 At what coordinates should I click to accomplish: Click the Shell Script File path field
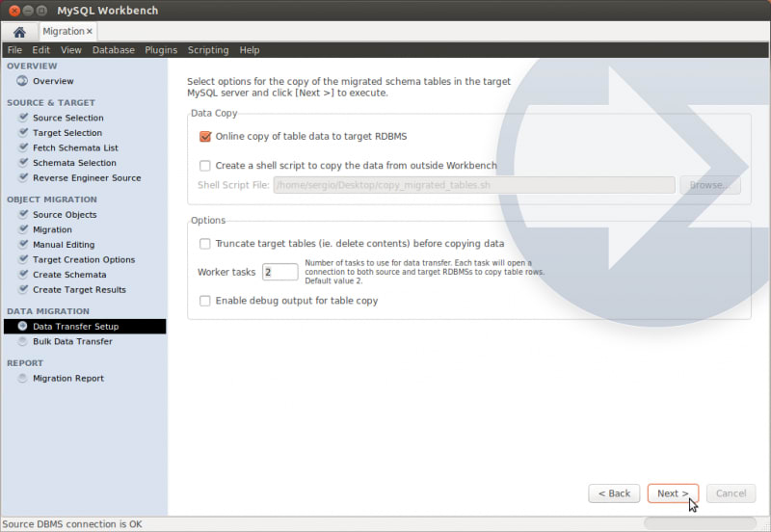474,185
